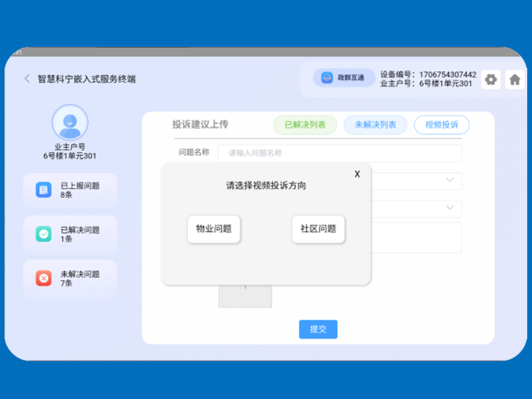Open the 未解决列表 tab
Viewport: 532px width, 399px height.
click(x=375, y=125)
